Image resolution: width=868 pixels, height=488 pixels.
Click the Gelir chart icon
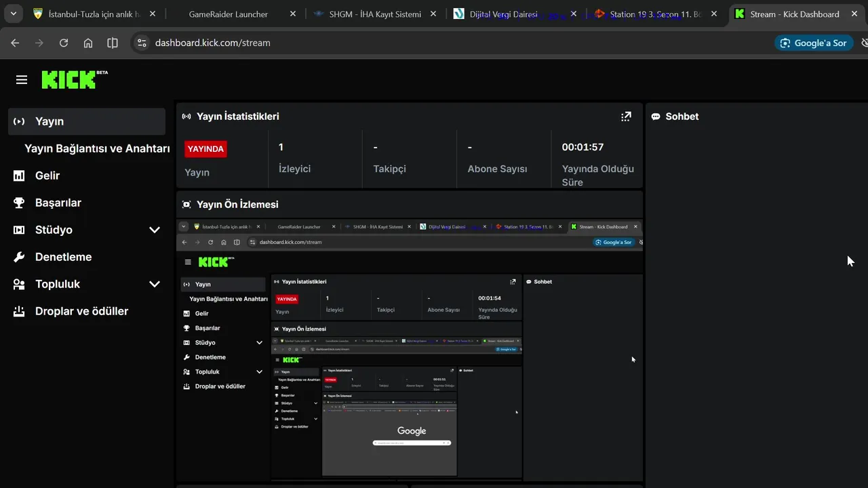tap(19, 176)
